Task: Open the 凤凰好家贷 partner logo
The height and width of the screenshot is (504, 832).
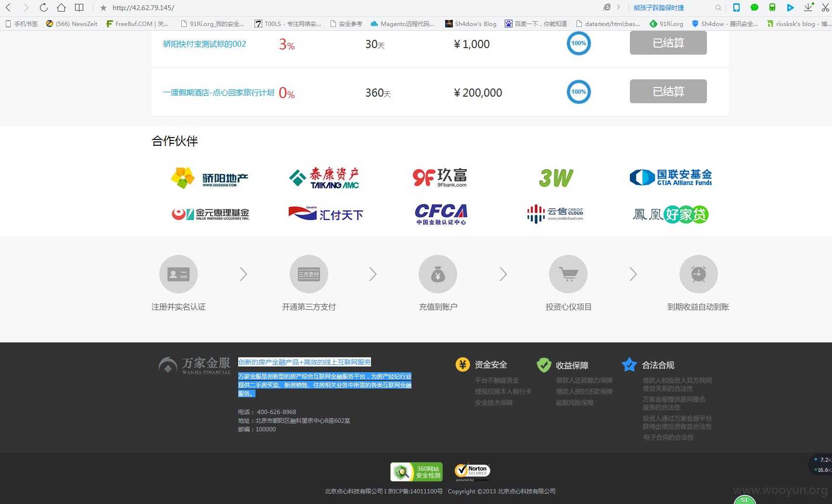Action: (x=671, y=214)
